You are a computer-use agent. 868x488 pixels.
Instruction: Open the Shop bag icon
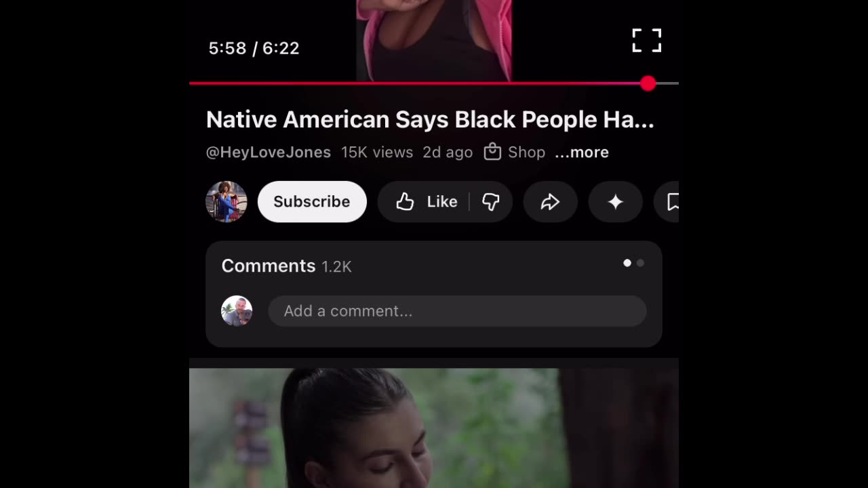[492, 152]
